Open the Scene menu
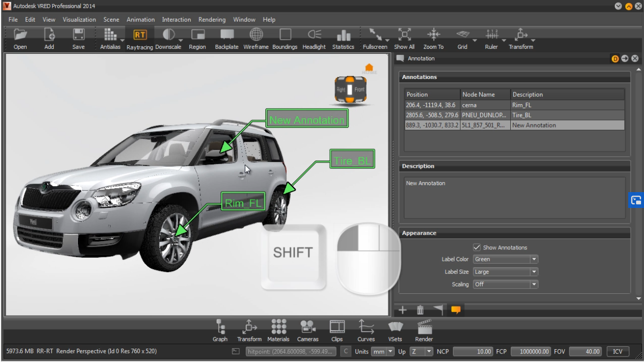 pyautogui.click(x=111, y=20)
